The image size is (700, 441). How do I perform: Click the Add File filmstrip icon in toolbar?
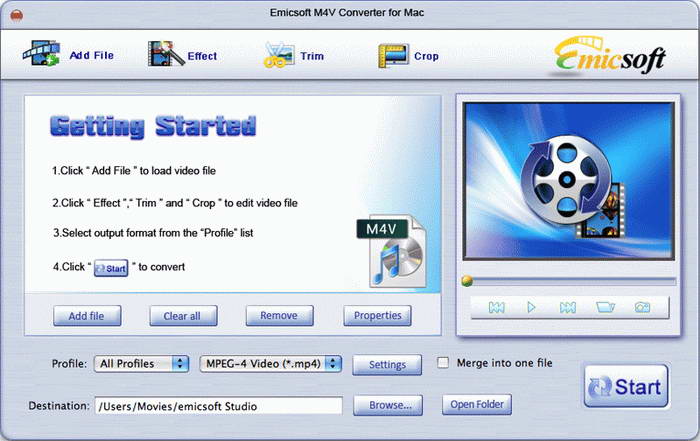point(41,54)
